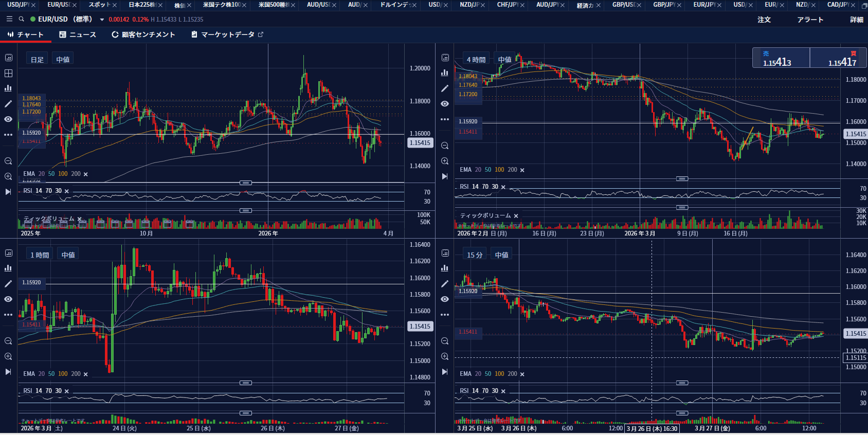Screen dimensions: 868x435
Task: Toggle visibility eye in the daily chart
Action: [x=8, y=119]
